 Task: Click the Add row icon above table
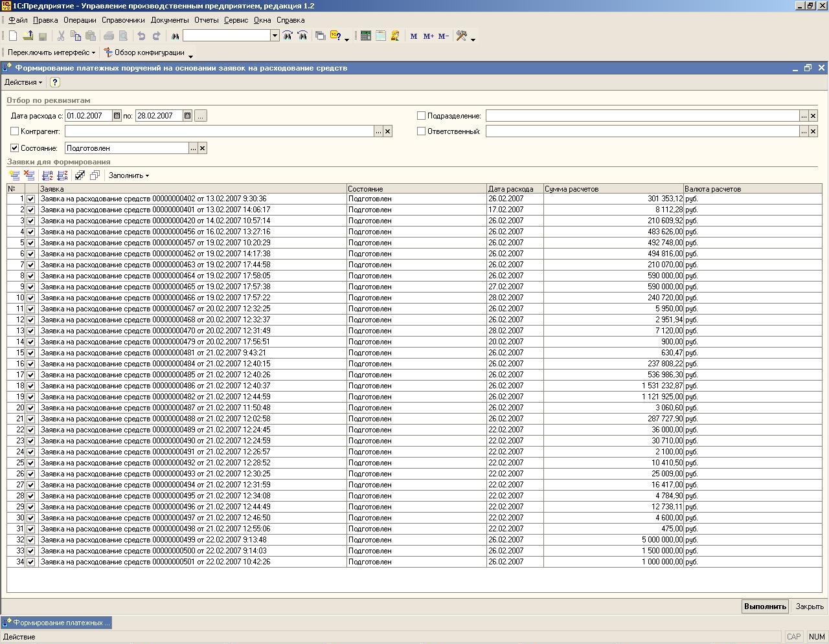point(14,175)
